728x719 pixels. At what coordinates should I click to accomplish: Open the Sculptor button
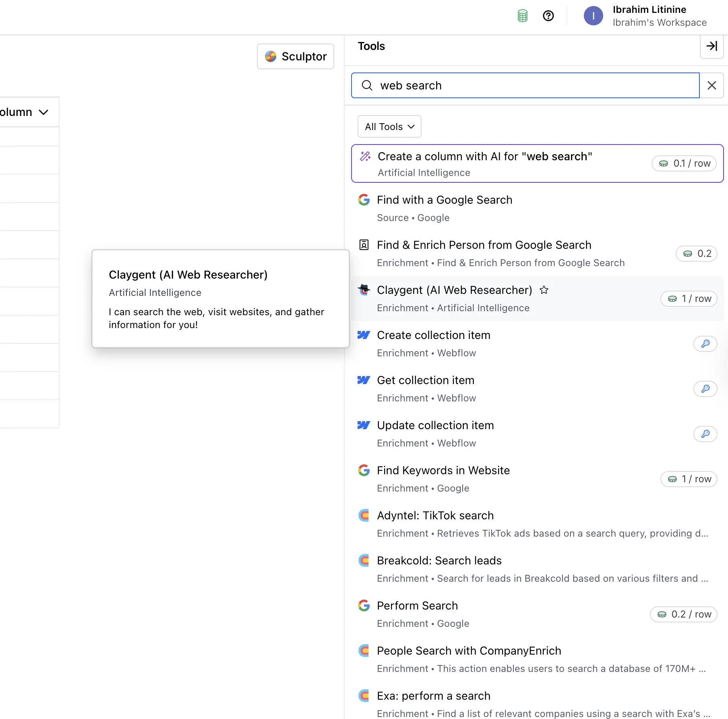coord(296,56)
